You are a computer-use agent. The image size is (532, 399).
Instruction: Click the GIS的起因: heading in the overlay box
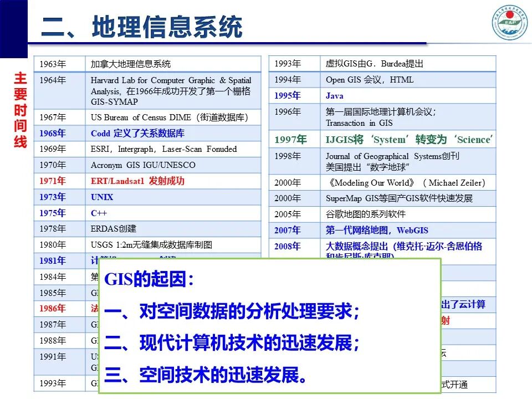pos(149,279)
